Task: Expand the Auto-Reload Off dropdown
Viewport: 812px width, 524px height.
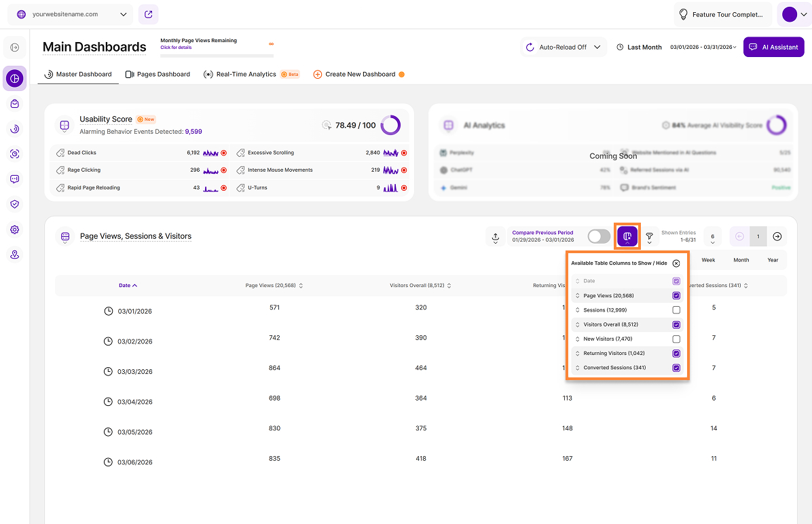Action: point(564,48)
